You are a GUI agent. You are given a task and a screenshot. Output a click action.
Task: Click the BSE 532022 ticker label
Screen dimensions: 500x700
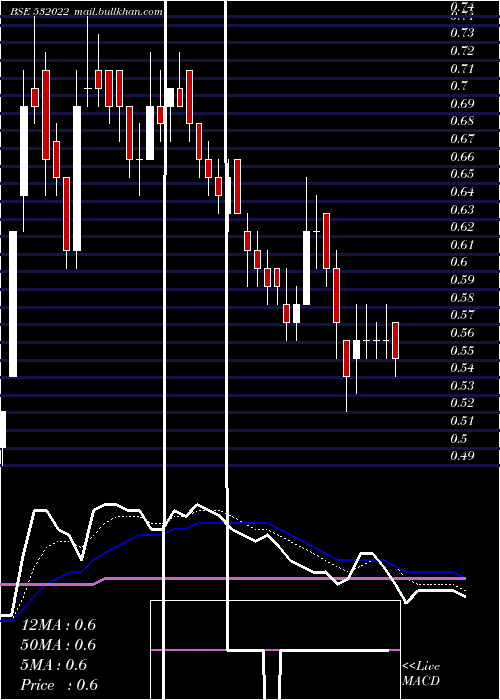(39, 12)
